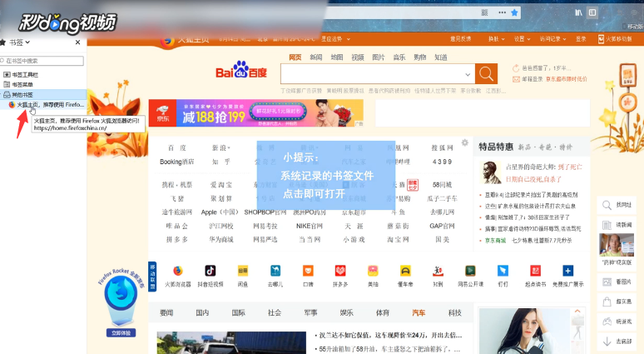
Task: Focus the bookmark search field in the sidebar
Action: coord(42,61)
